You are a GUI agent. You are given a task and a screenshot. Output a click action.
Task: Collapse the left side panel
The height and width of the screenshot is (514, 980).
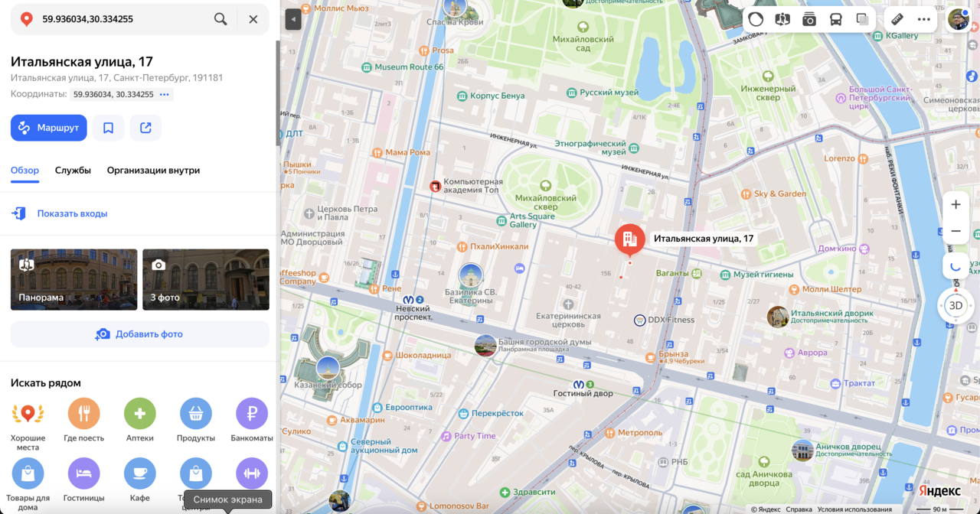[x=292, y=19]
